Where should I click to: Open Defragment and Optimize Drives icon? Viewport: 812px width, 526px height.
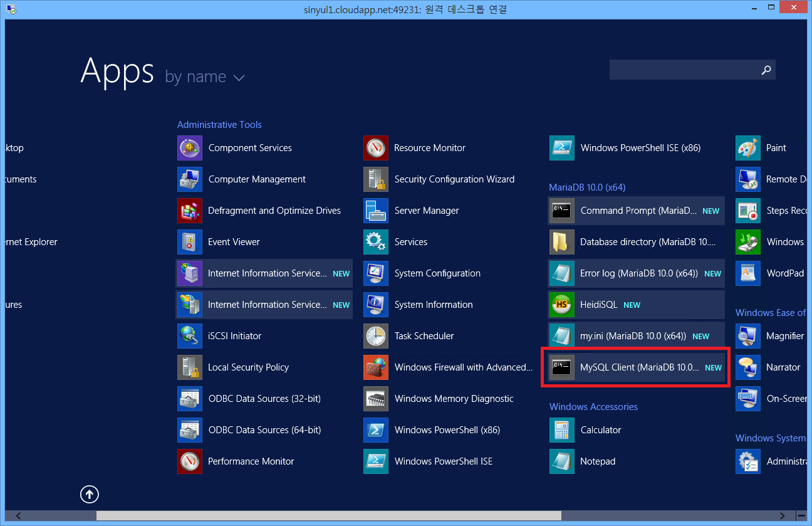[190, 211]
